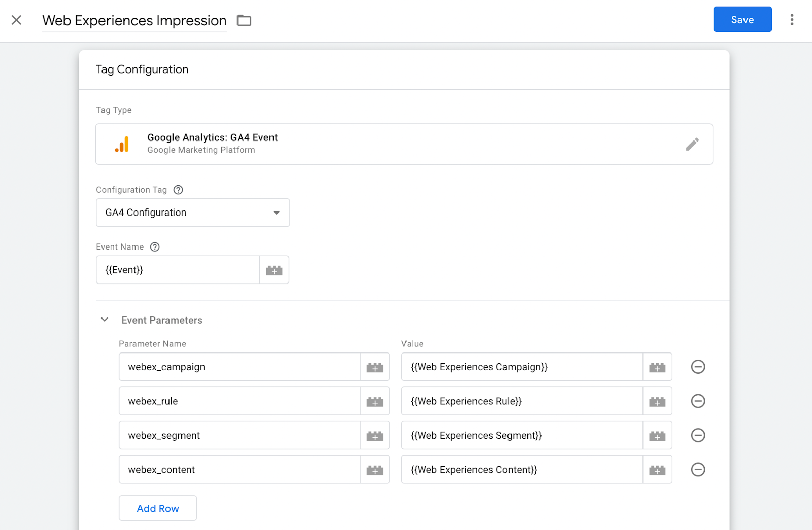812x530 pixels.
Task: Select Google Analytics: GA4 Event tag type
Action: [x=404, y=144]
